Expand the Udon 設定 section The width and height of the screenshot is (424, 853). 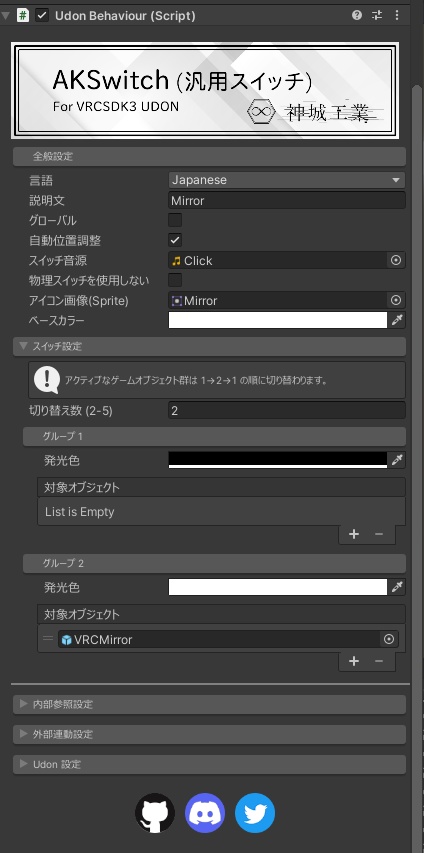coord(210,764)
